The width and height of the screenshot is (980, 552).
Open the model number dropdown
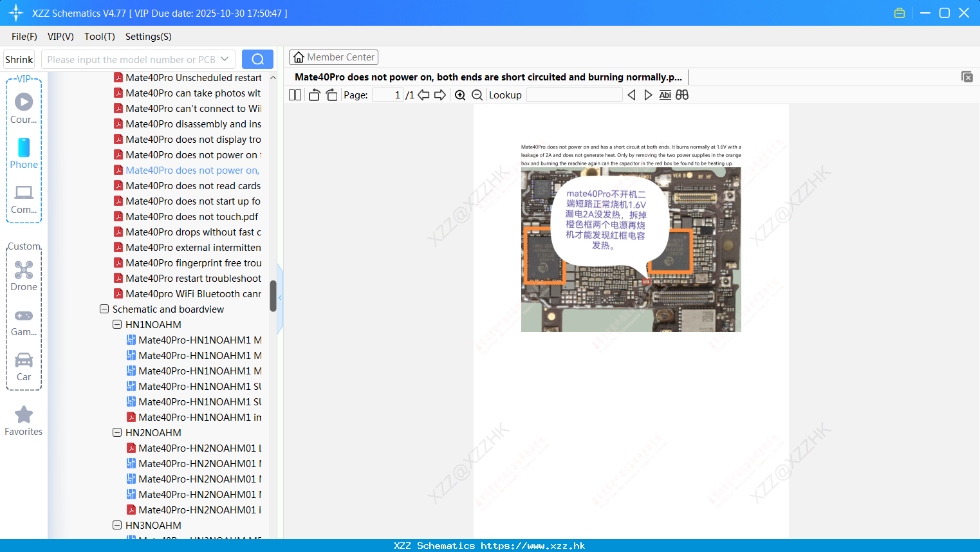tap(225, 59)
